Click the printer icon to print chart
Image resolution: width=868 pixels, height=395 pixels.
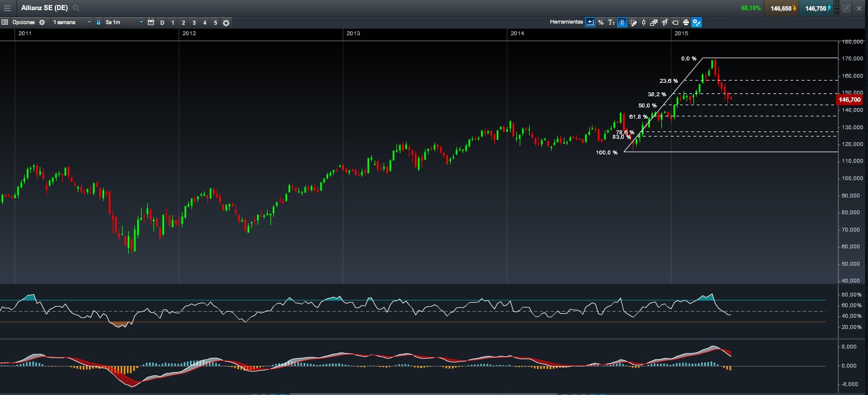point(685,22)
